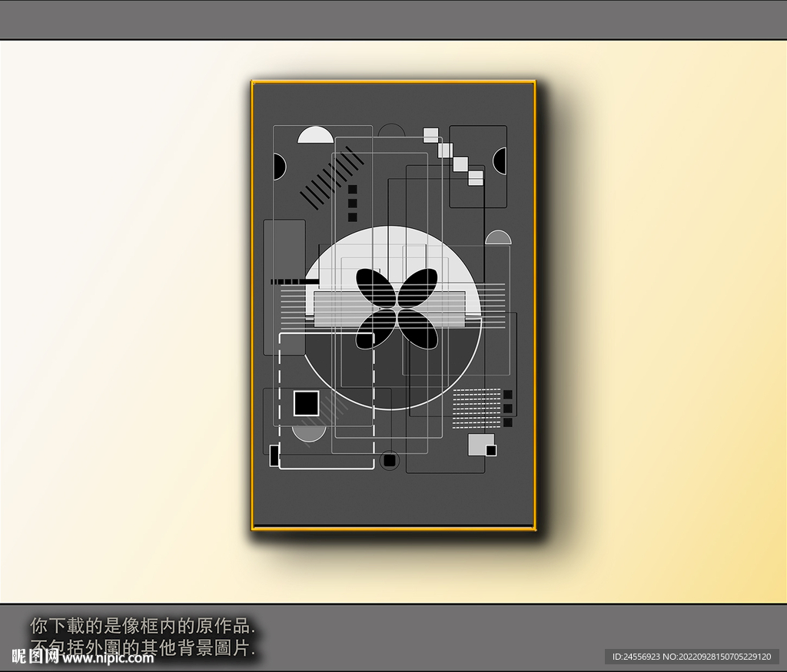Click the white stair-step squares
The height and width of the screenshot is (672, 787).
453,157
